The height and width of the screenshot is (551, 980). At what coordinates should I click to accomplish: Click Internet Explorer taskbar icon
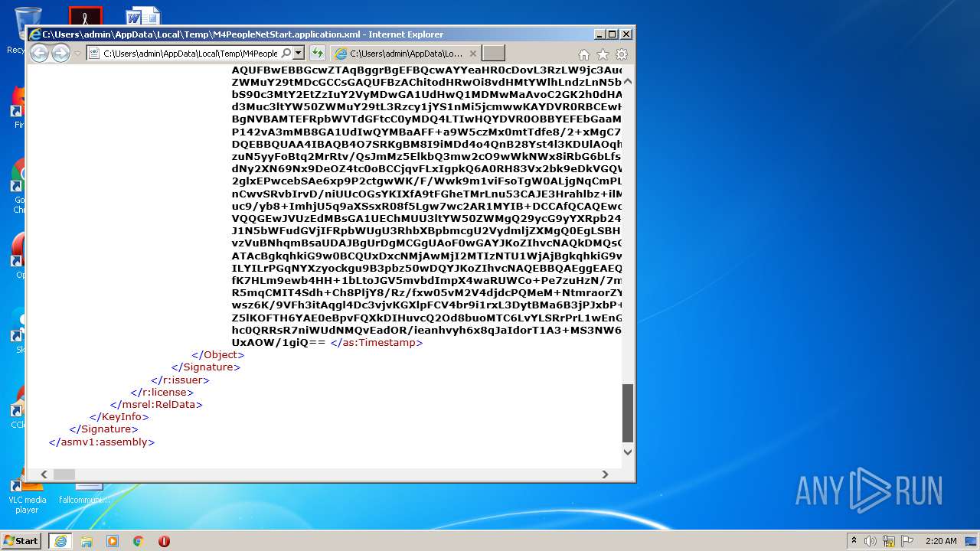coord(60,540)
